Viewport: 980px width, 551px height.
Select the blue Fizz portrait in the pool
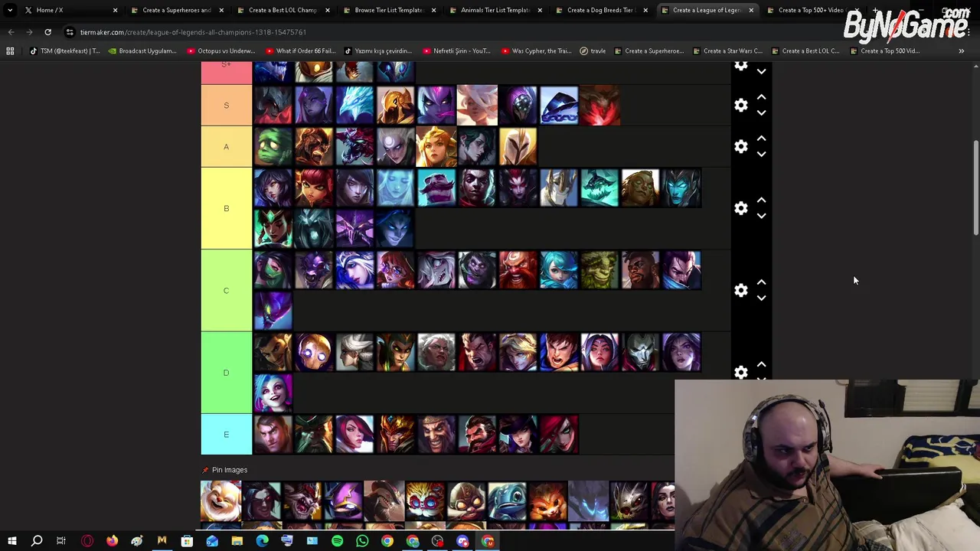(x=508, y=500)
